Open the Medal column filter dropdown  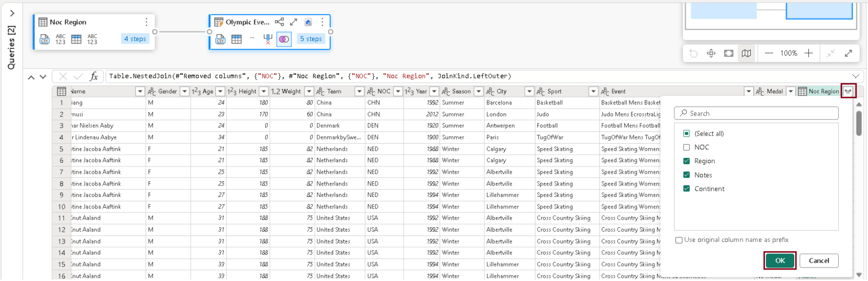coord(790,91)
